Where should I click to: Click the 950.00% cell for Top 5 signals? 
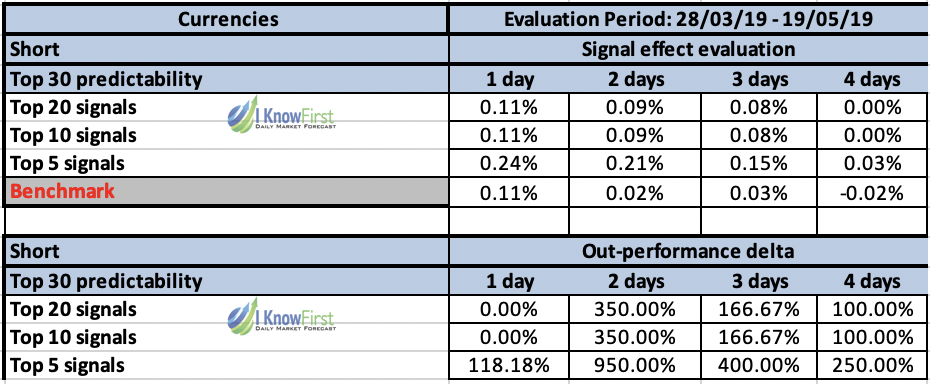point(635,365)
